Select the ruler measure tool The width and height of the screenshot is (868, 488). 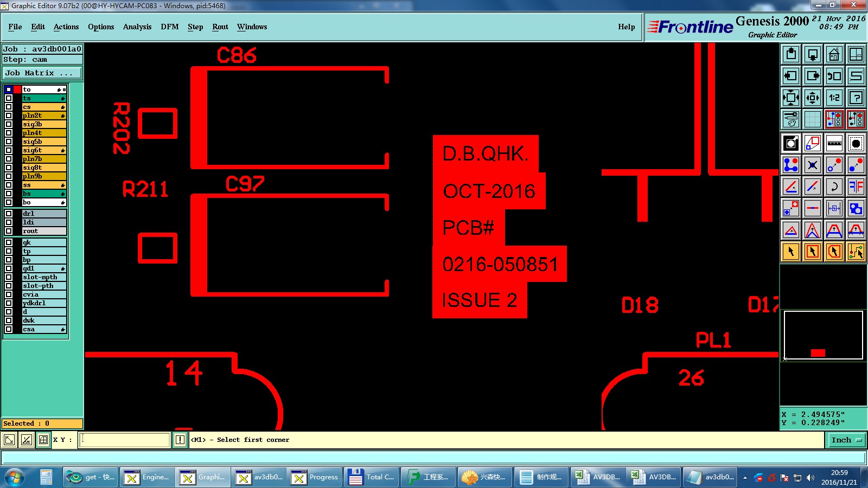(834, 143)
